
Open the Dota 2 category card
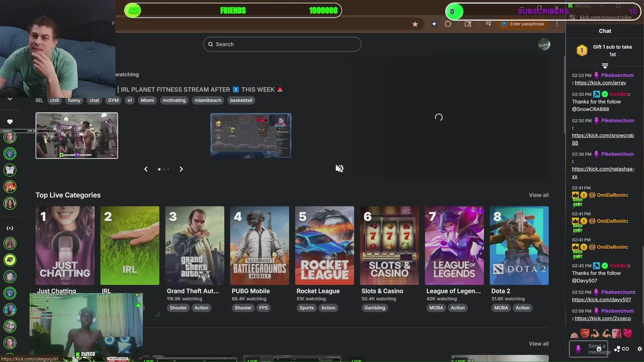pos(519,245)
